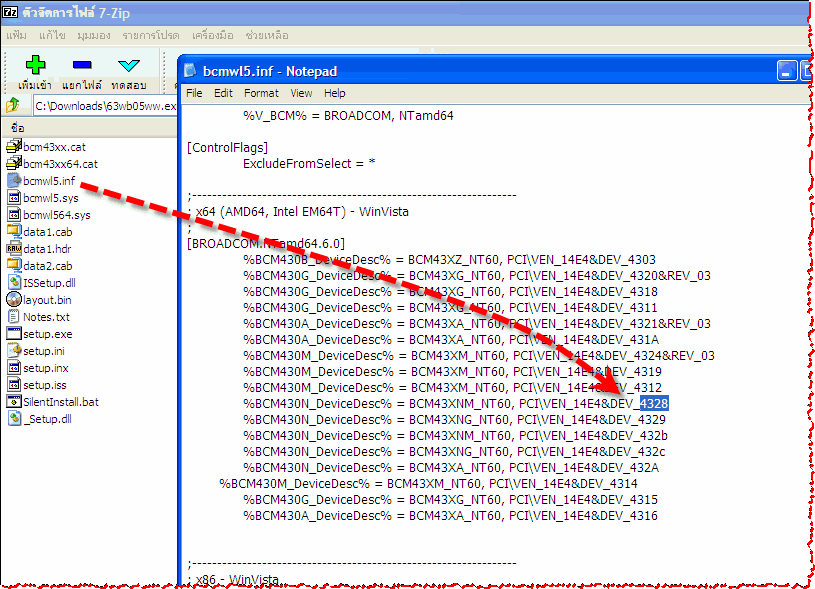Viewport: 815px width, 589px height.
Task: Select the bcmwl5.inf file icon
Action: [x=14, y=181]
